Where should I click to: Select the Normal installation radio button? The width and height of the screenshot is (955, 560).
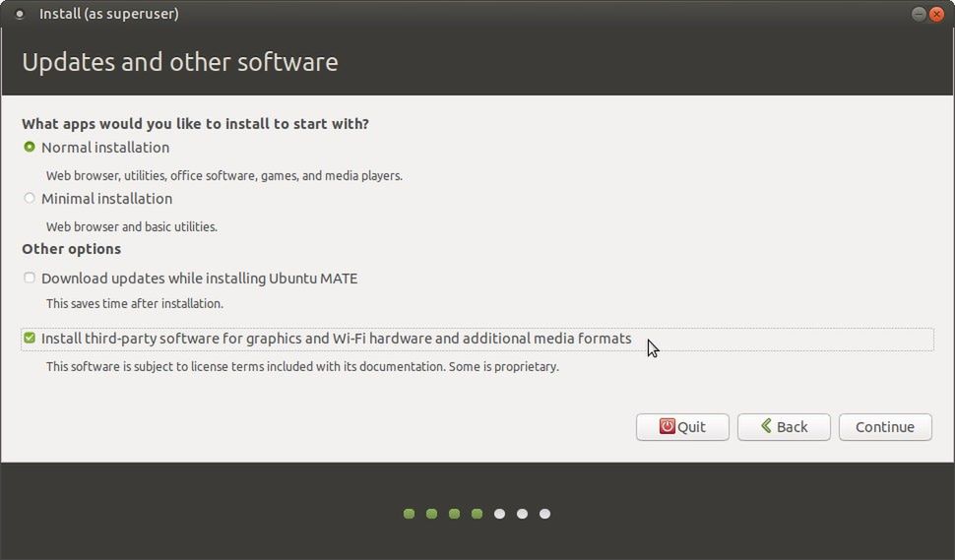(x=30, y=148)
